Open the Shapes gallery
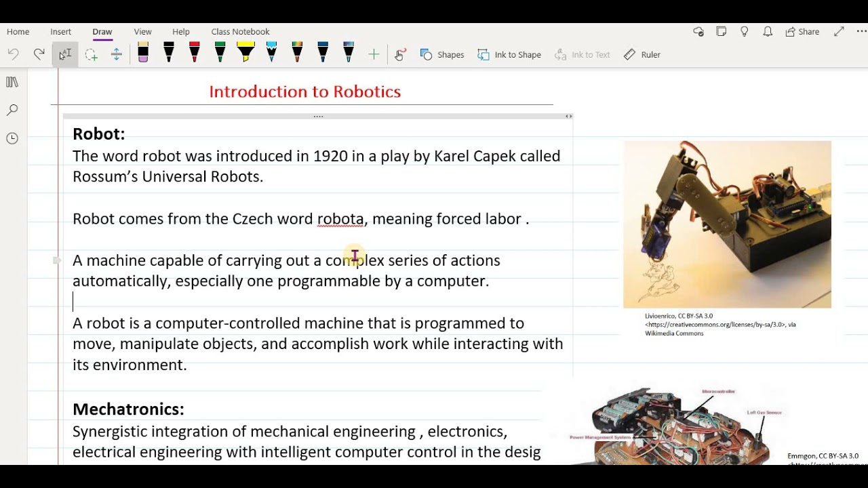The width and height of the screenshot is (868, 488). click(x=442, y=55)
